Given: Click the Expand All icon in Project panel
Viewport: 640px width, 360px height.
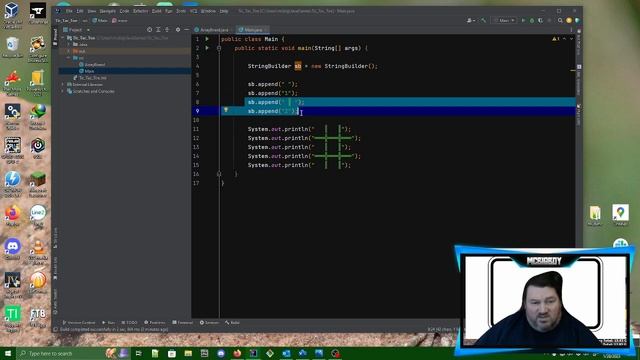Looking at the screenshot, I should point(158,30).
